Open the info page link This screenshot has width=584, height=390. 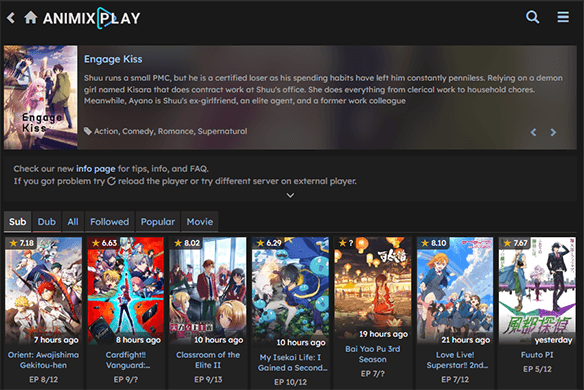pyautogui.click(x=96, y=169)
